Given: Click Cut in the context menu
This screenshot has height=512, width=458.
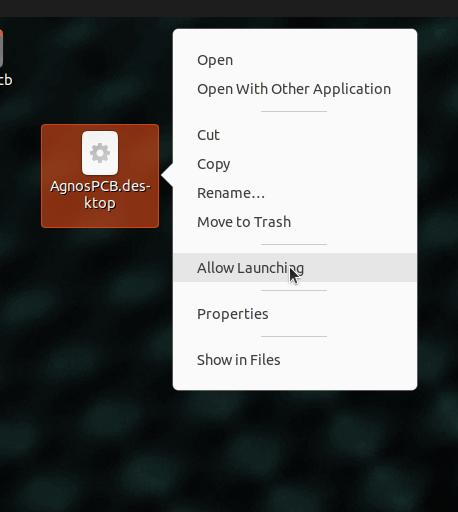Looking at the screenshot, I should pos(295,135).
